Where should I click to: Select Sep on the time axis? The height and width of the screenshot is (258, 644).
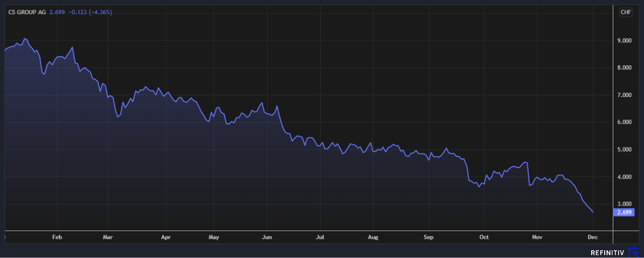tap(429, 237)
